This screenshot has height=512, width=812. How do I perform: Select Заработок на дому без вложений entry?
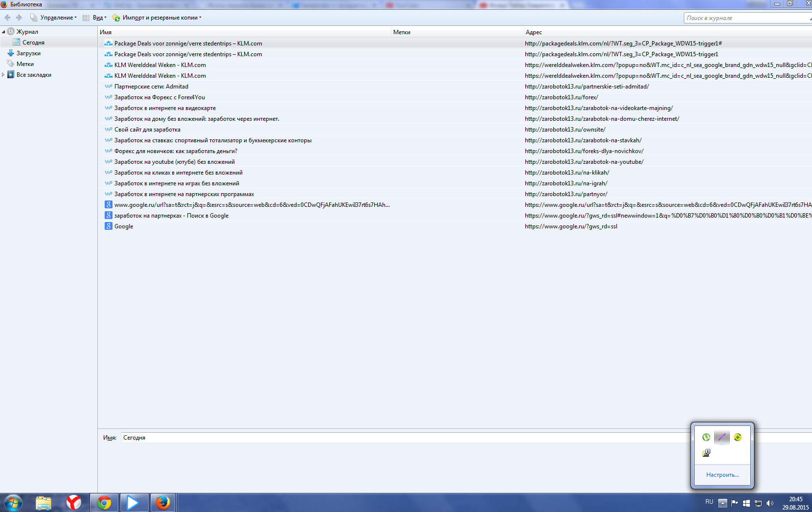197,119
